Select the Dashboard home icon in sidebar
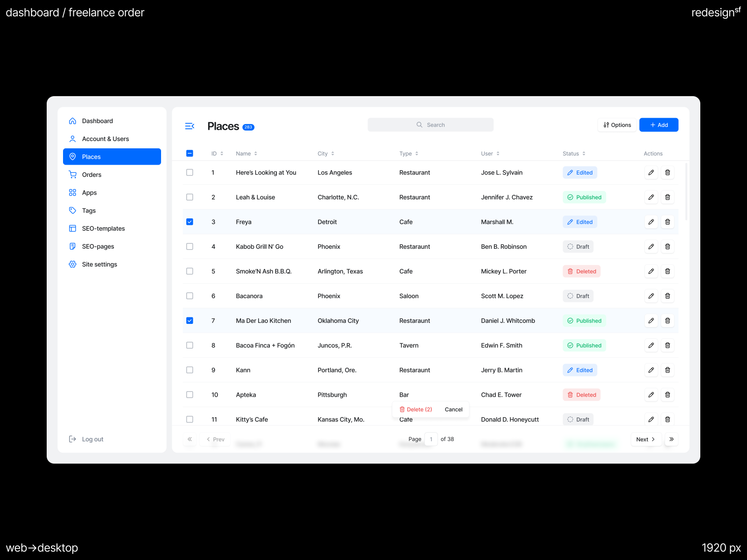The height and width of the screenshot is (560, 747). 73,120
